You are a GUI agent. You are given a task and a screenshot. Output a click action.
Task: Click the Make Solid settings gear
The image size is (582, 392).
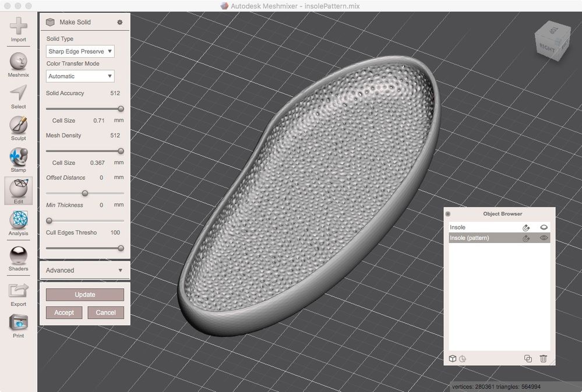tap(119, 22)
